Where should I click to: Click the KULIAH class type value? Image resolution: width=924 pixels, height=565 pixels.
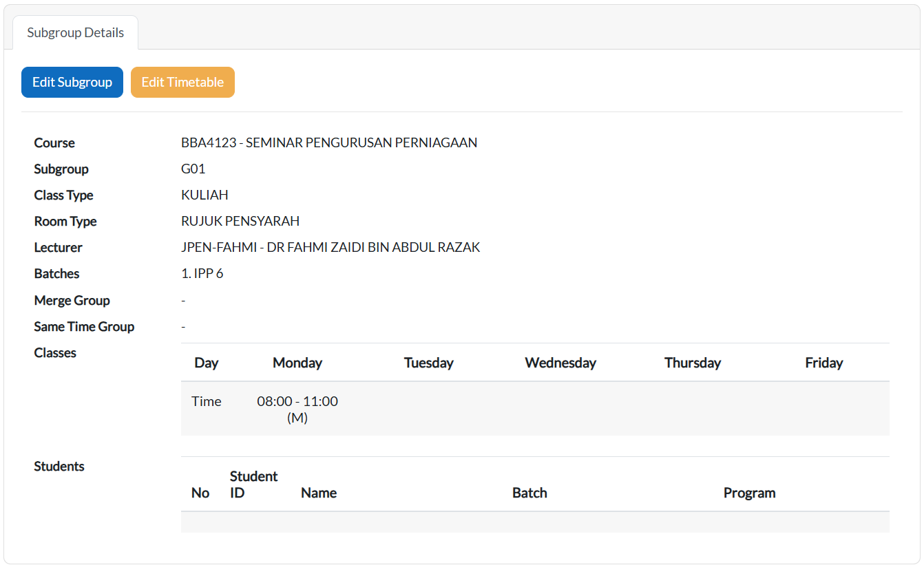[204, 195]
